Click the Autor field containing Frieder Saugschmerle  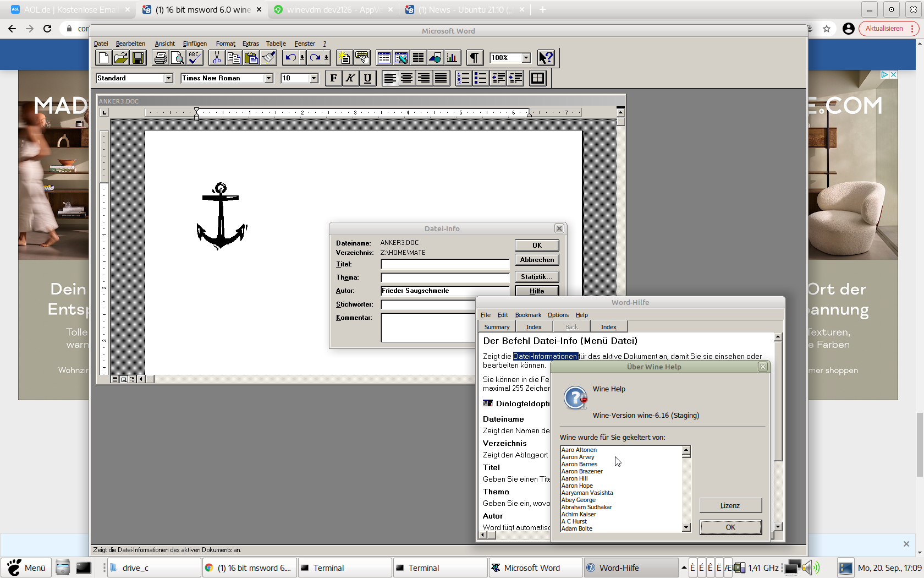(x=446, y=291)
